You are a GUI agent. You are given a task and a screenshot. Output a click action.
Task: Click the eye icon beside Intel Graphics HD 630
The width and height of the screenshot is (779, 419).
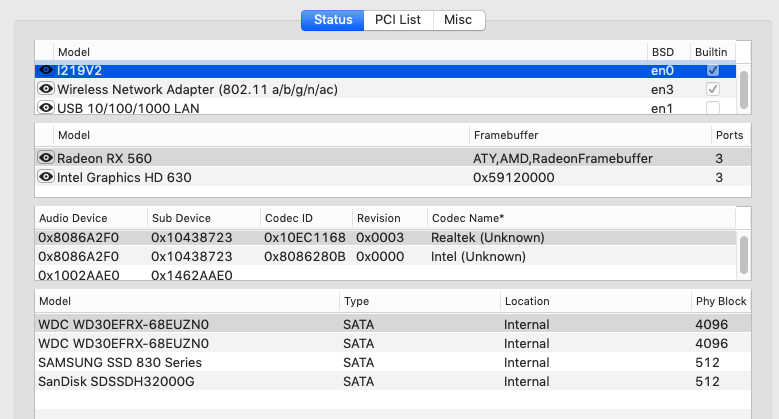pos(46,177)
